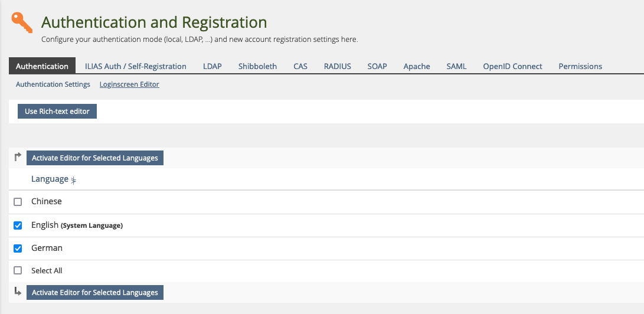This screenshot has width=644, height=314.
Task: Open the Shibboleth tab
Action: pos(257,66)
